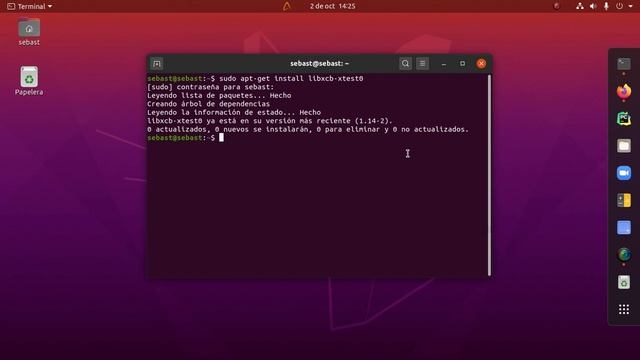Open the Papelera trash icon on desktop
The width and height of the screenshot is (640, 360).
(x=29, y=81)
